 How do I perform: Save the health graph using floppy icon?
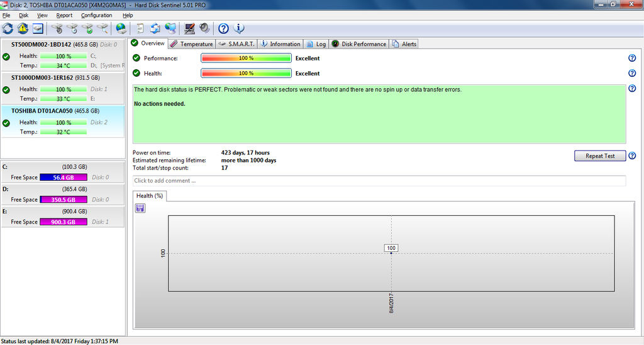coord(140,208)
